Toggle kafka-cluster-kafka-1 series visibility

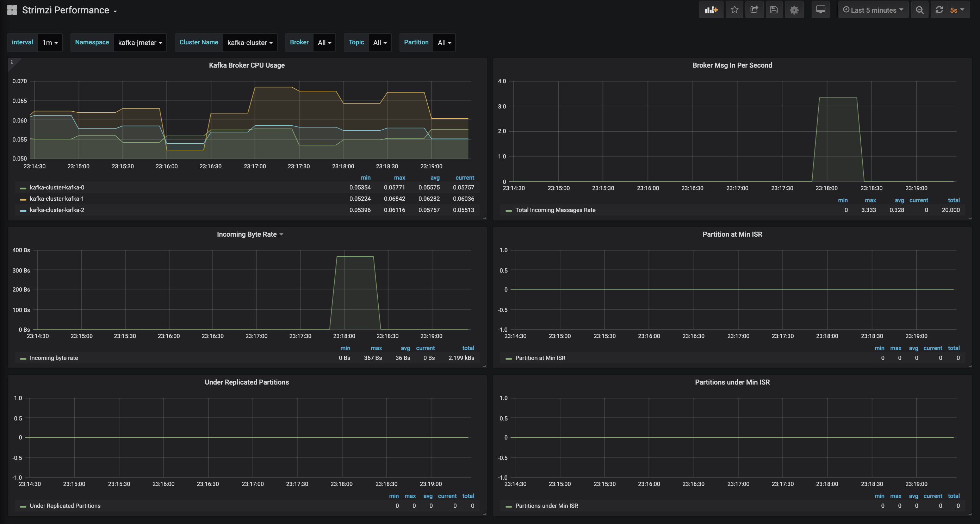pos(57,199)
